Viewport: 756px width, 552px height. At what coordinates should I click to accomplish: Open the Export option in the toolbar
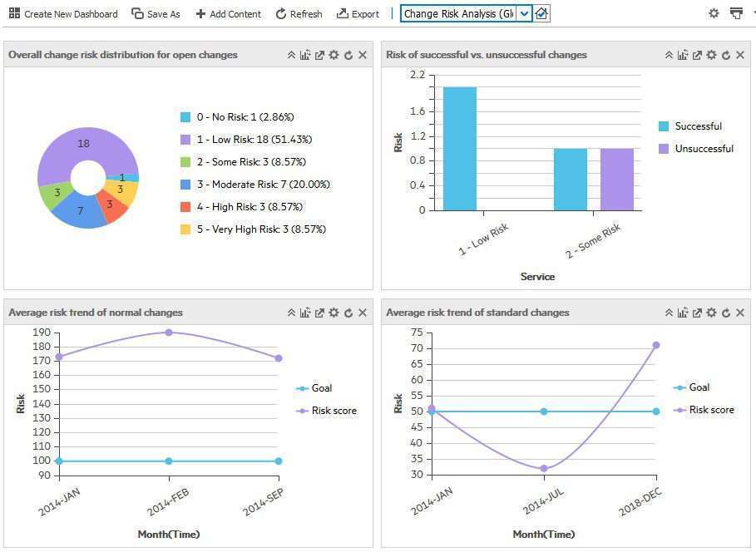[x=358, y=14]
